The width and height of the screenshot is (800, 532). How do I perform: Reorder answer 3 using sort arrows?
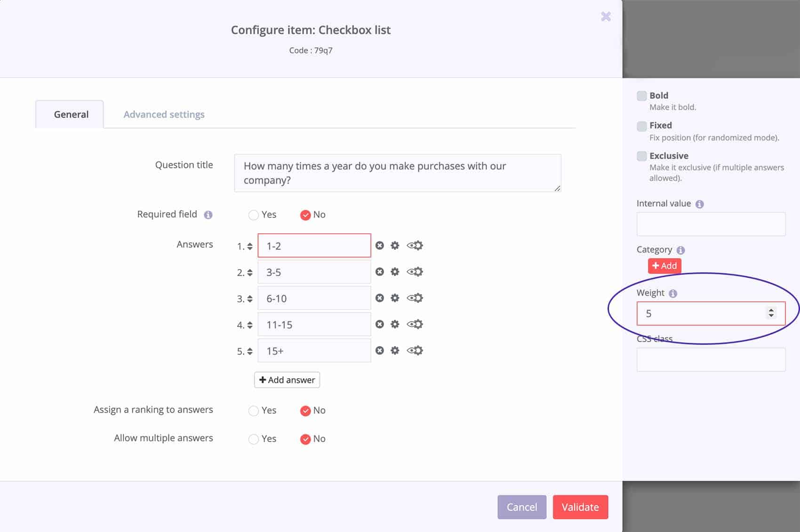[x=250, y=299]
